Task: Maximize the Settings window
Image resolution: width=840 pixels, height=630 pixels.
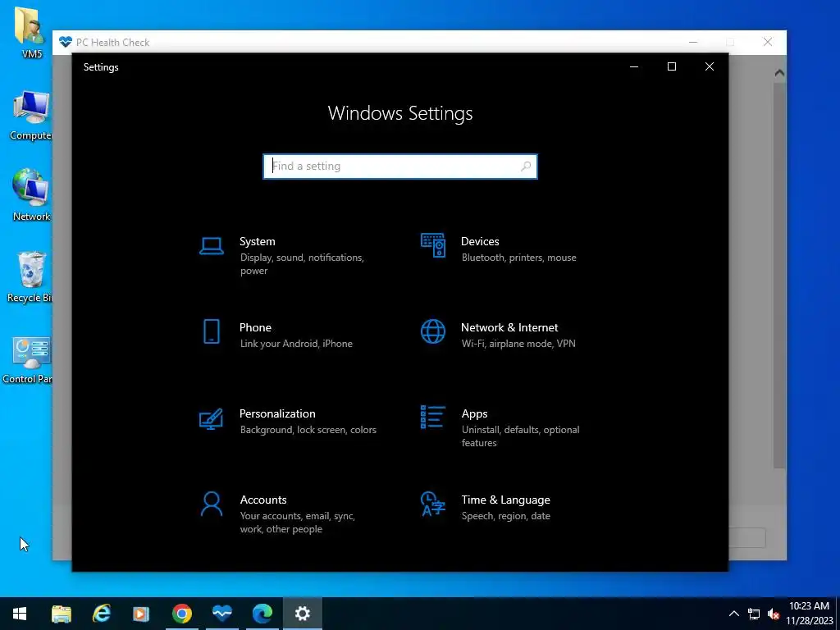Action: pyautogui.click(x=672, y=67)
